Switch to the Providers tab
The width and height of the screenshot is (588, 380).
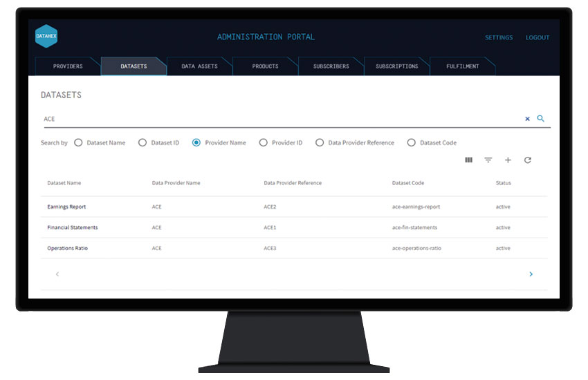pyautogui.click(x=68, y=66)
